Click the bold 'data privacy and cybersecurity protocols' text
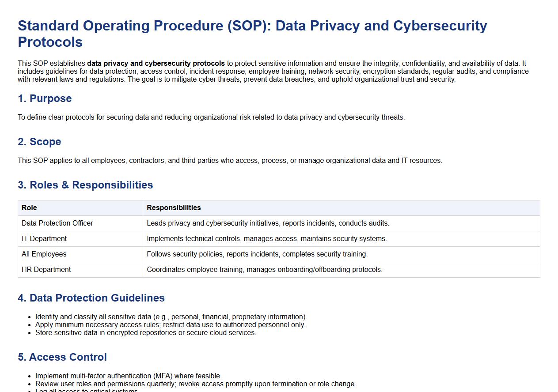558x392 pixels. pyautogui.click(x=156, y=64)
